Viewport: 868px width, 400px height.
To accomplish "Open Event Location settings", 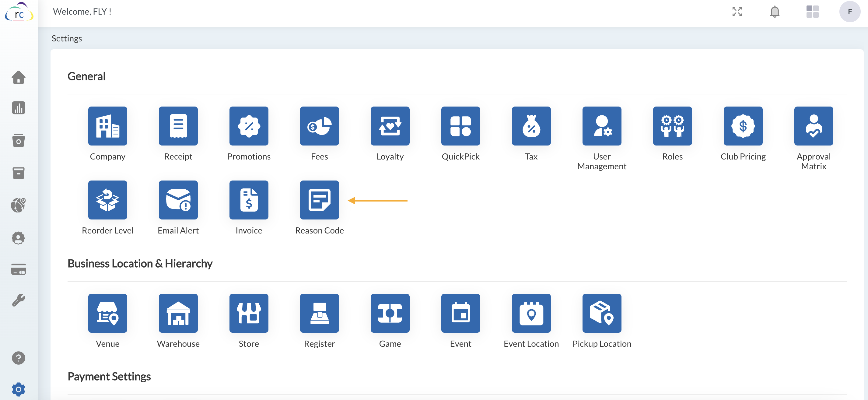I will (x=531, y=313).
